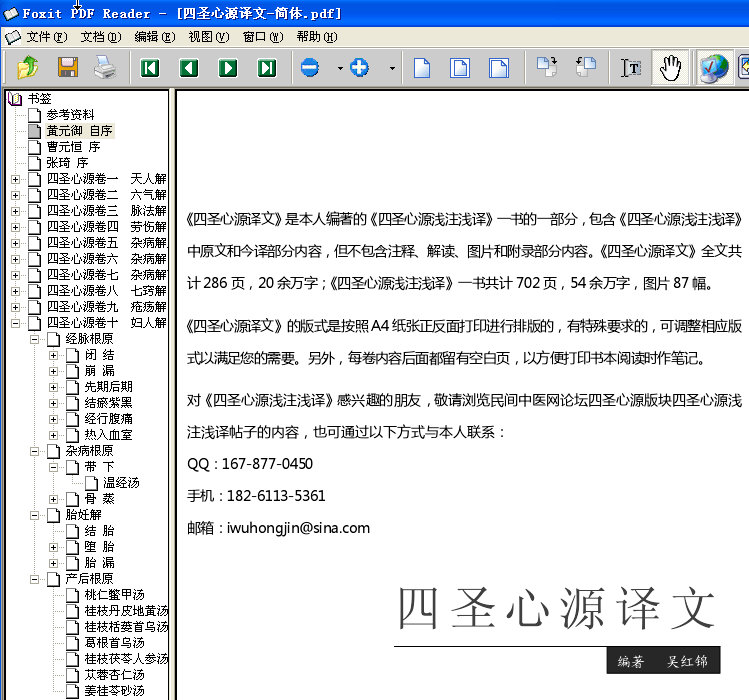
Task: Collapse the 四圣心源卷十 妇人解 bookmark
Action: click(15, 323)
